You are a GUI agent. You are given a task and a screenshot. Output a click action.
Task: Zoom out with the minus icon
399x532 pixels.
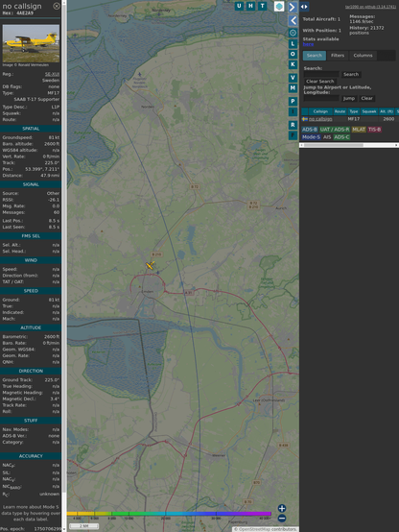282,519
